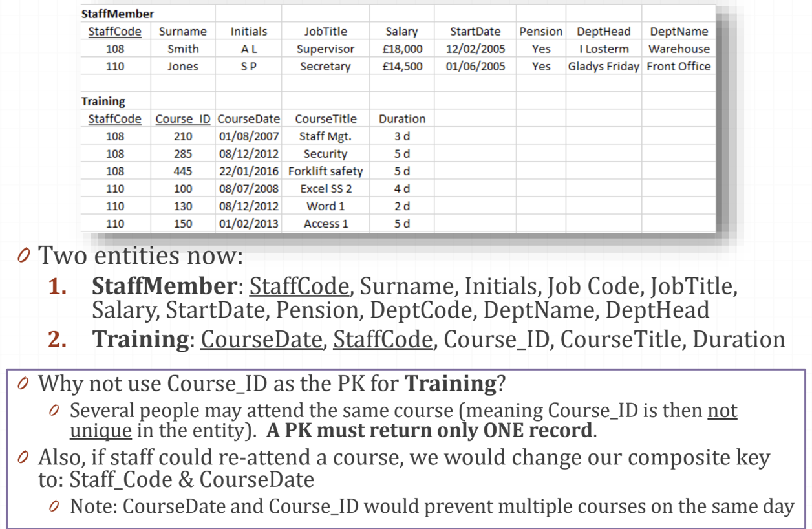Click the Secretary job title cell
This screenshot has width=812, height=529.
tap(325, 66)
